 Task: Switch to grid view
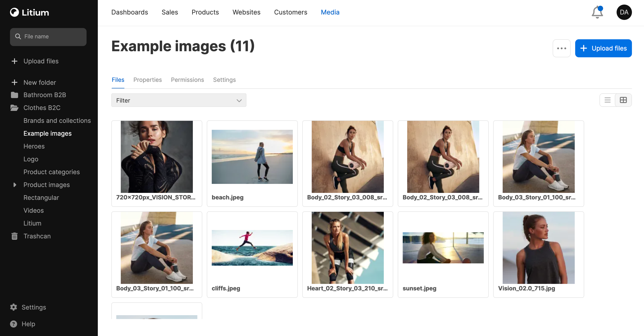tap(623, 100)
